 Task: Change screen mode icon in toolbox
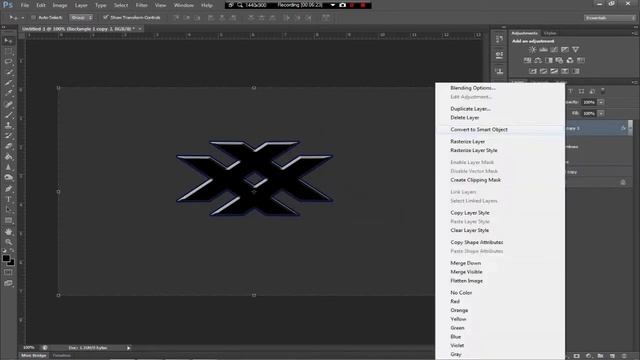coord(8,283)
